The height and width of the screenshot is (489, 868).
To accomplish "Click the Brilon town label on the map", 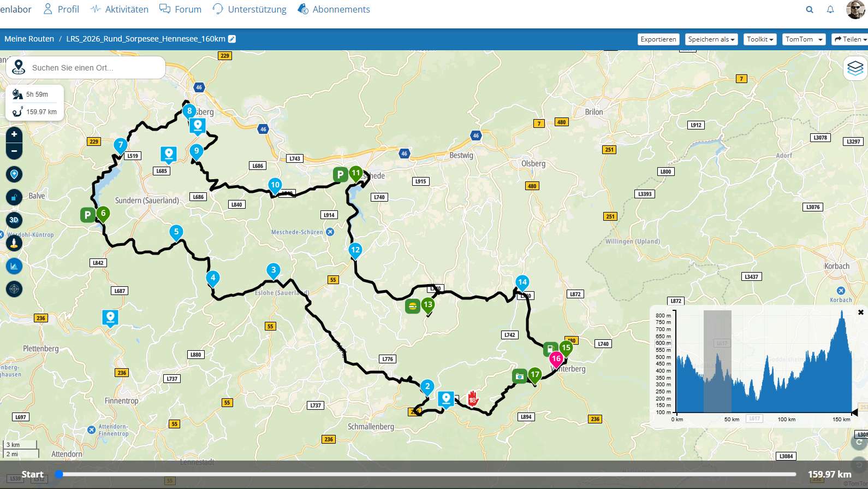I will [594, 112].
